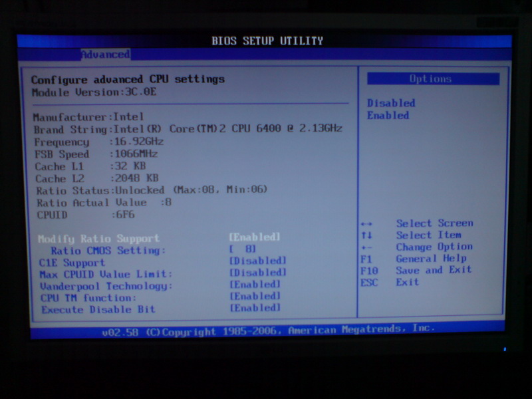Click the left-right arrows Select Screen icon
This screenshot has width=532, height=399.
tap(366, 224)
